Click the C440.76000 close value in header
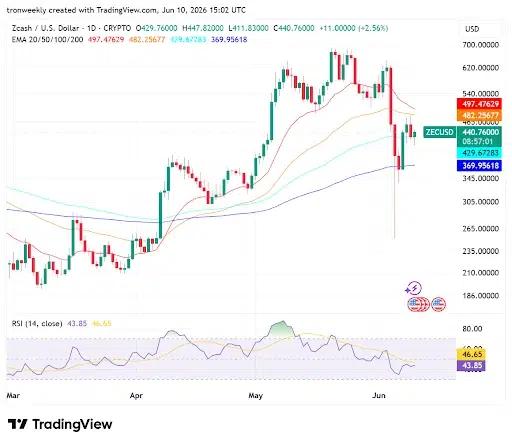 (294, 28)
